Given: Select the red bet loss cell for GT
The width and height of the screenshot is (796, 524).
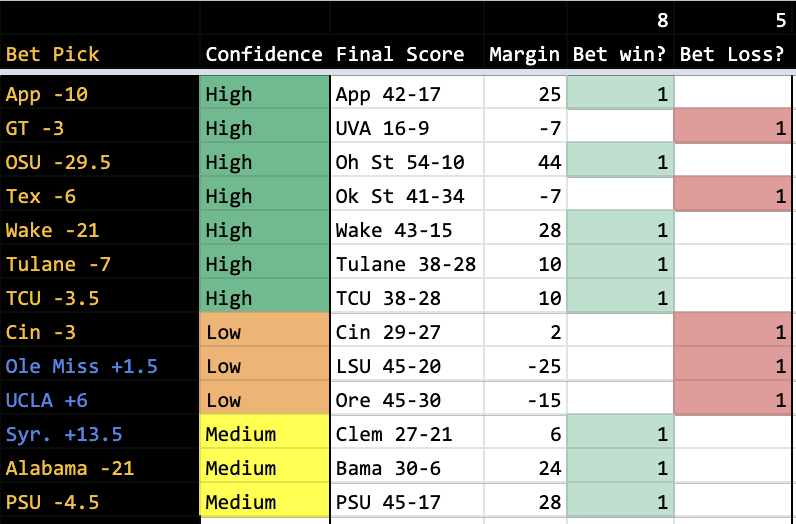Looking at the screenshot, I should [735, 129].
